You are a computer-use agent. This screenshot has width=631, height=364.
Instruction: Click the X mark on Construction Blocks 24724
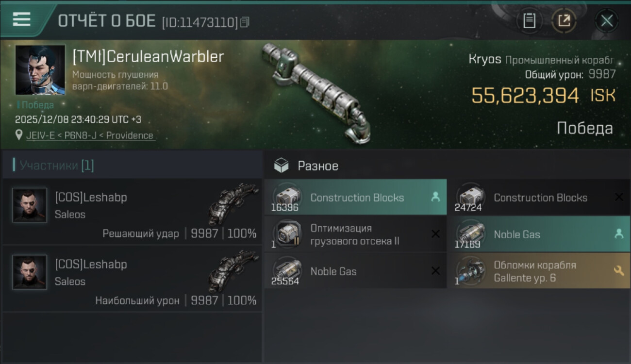[619, 197]
